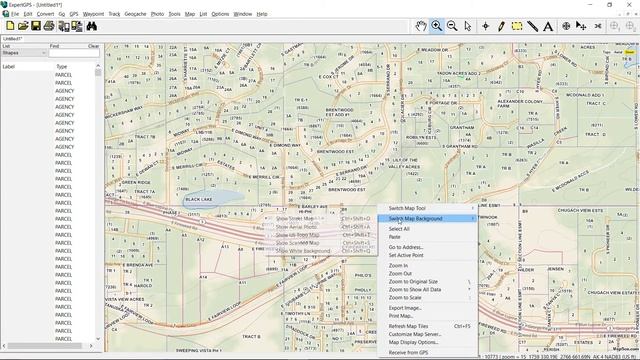
Task: Open the Geocache menu
Action: 135,14
